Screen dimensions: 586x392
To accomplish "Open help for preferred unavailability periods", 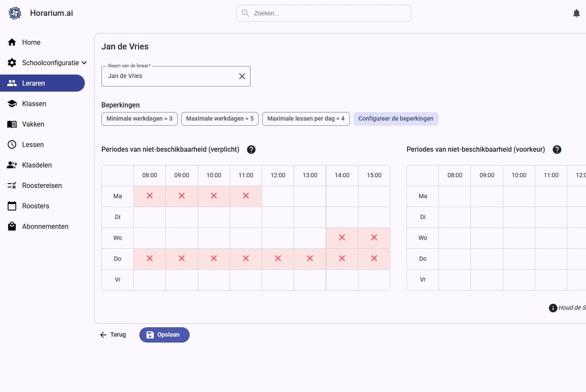I will click(x=557, y=150).
